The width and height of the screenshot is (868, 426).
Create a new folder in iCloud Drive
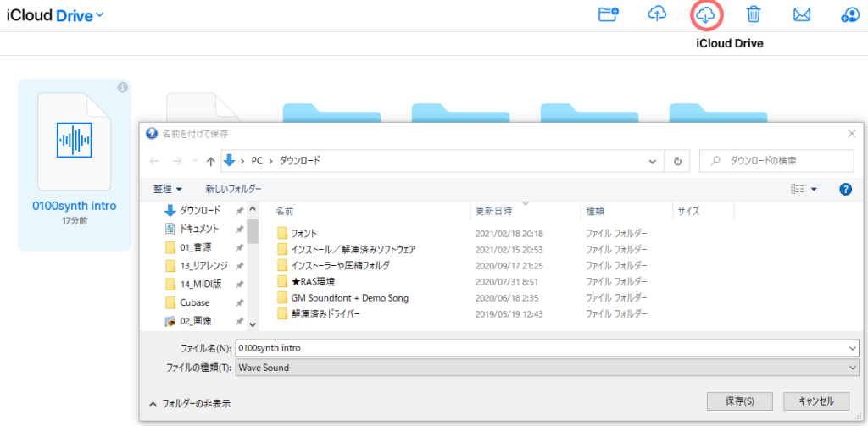click(608, 14)
